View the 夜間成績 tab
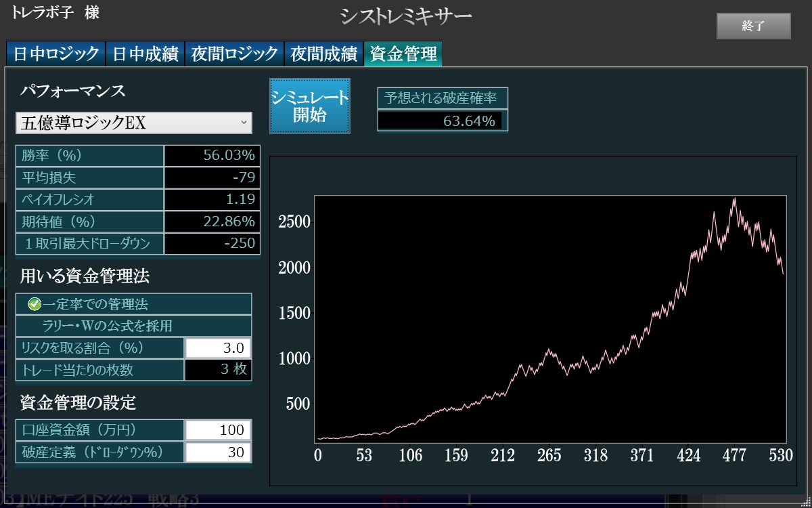Viewport: 812px width, 508px height. coord(323,54)
